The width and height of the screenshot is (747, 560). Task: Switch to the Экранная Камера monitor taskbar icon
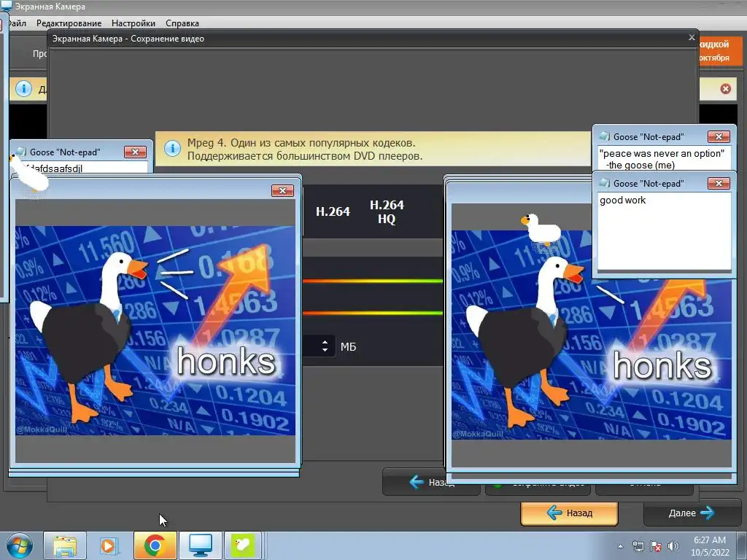click(201, 545)
